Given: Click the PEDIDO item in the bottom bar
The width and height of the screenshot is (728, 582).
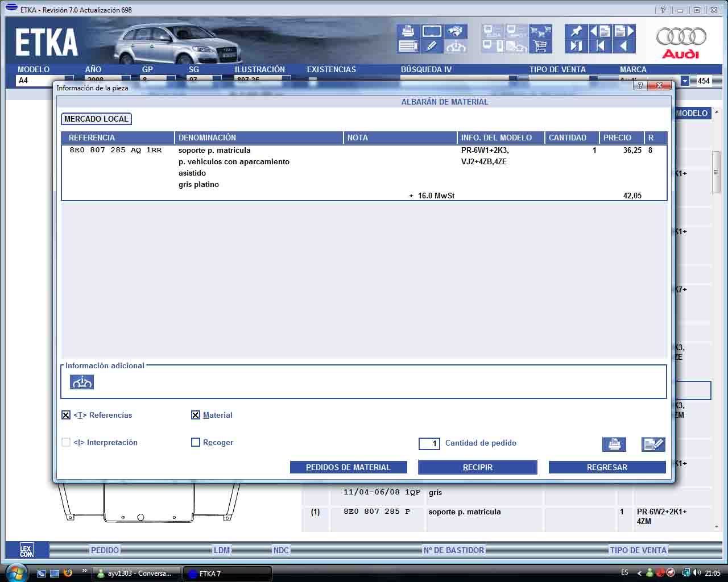Looking at the screenshot, I should [x=105, y=550].
